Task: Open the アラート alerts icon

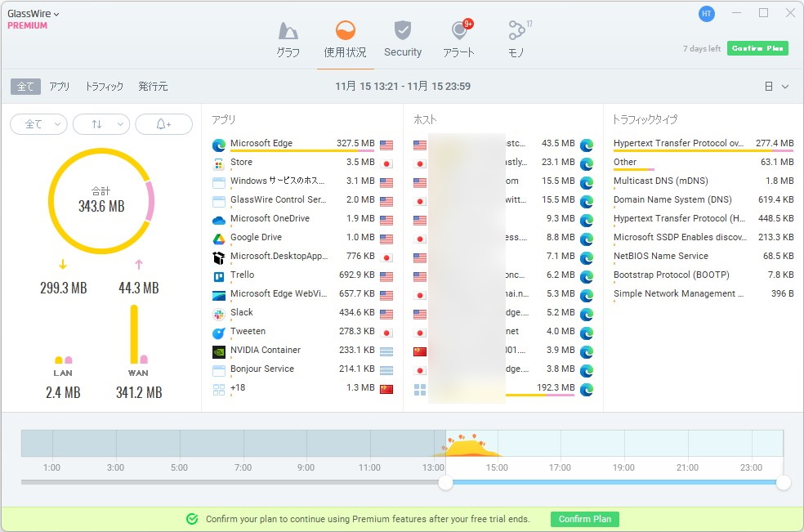Action: [x=460, y=29]
